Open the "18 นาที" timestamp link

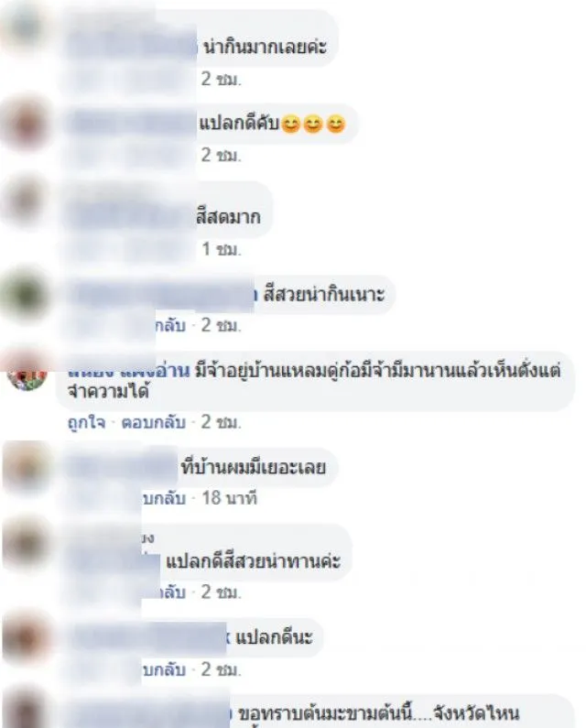(x=229, y=498)
